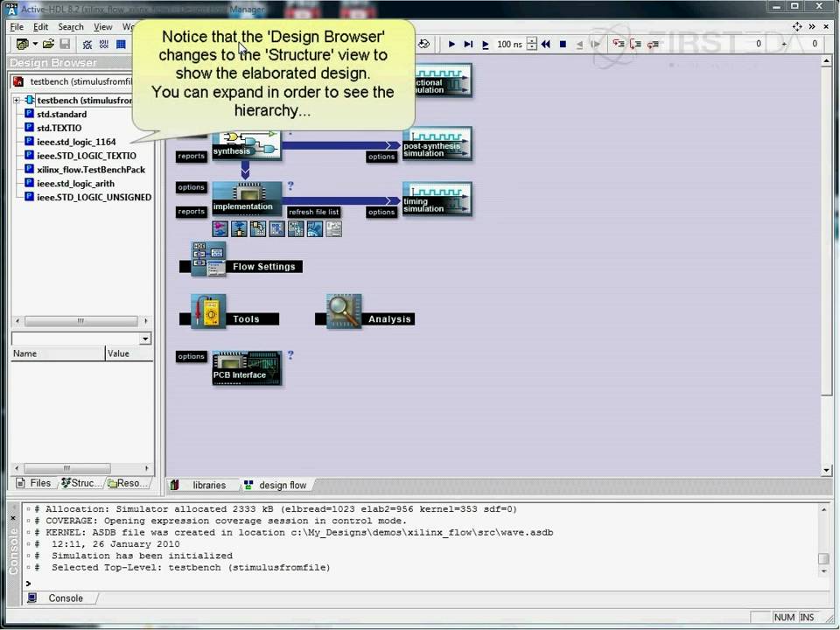
Task: Open the Search menu
Action: point(71,27)
